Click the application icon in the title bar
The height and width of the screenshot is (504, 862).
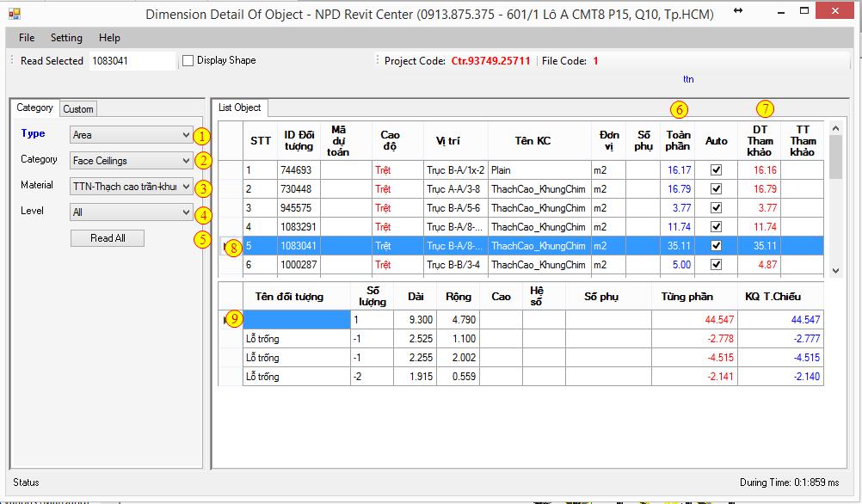[15, 14]
